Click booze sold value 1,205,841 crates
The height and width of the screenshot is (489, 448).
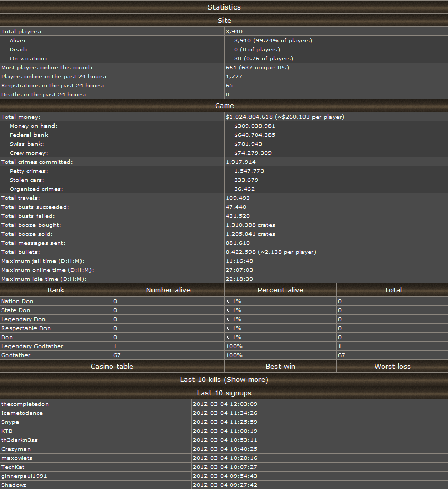click(250, 234)
